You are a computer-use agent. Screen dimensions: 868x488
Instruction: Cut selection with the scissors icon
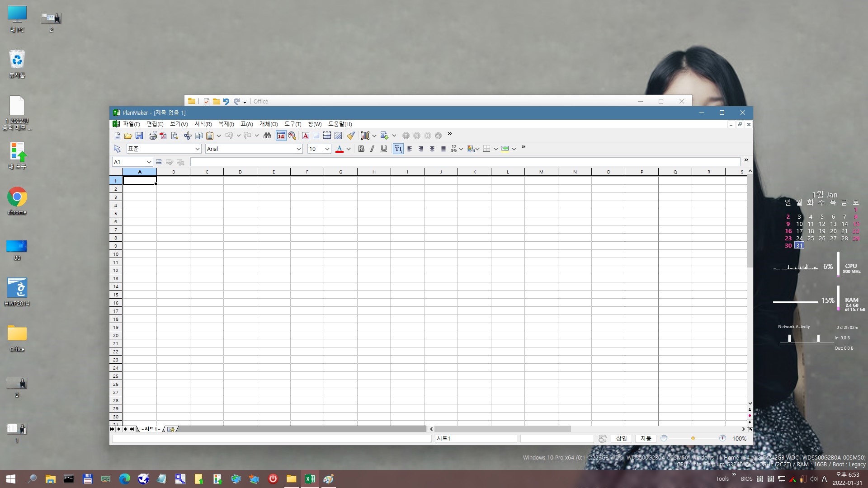pyautogui.click(x=188, y=136)
